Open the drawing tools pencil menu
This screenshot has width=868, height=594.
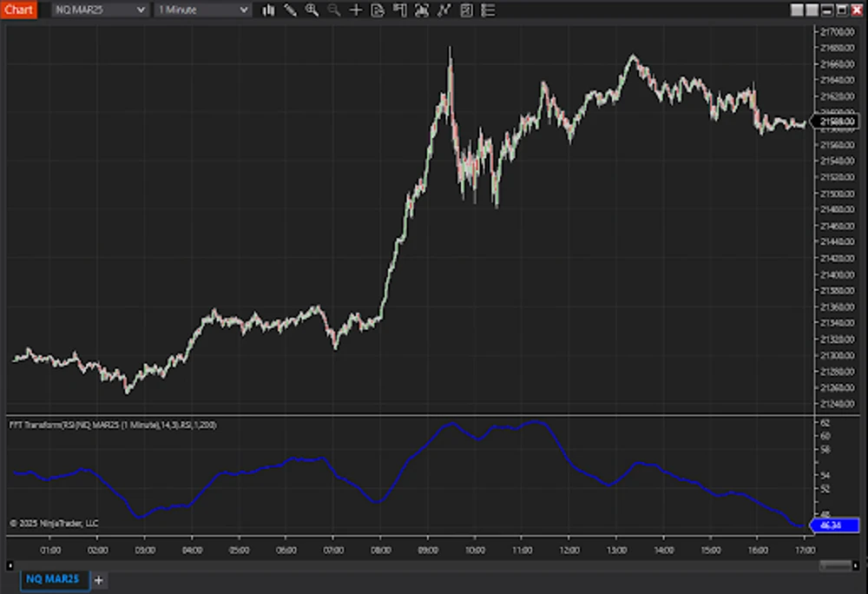(x=290, y=10)
